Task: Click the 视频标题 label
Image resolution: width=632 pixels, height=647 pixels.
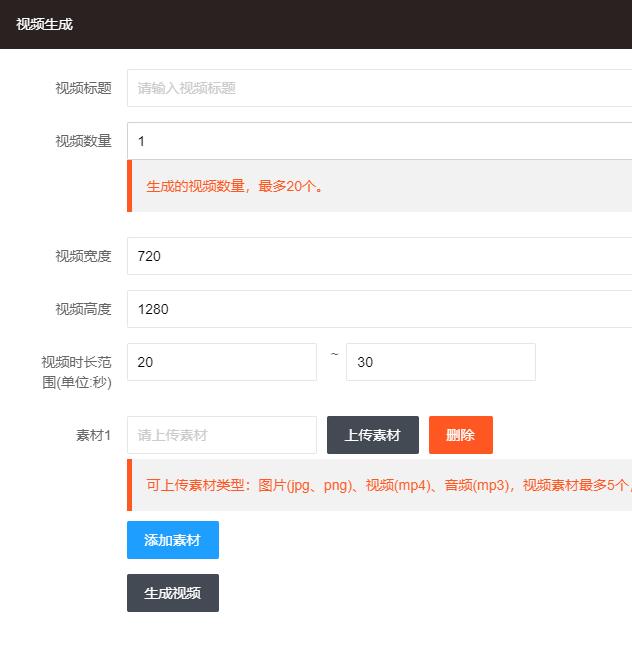Action: 83,88
